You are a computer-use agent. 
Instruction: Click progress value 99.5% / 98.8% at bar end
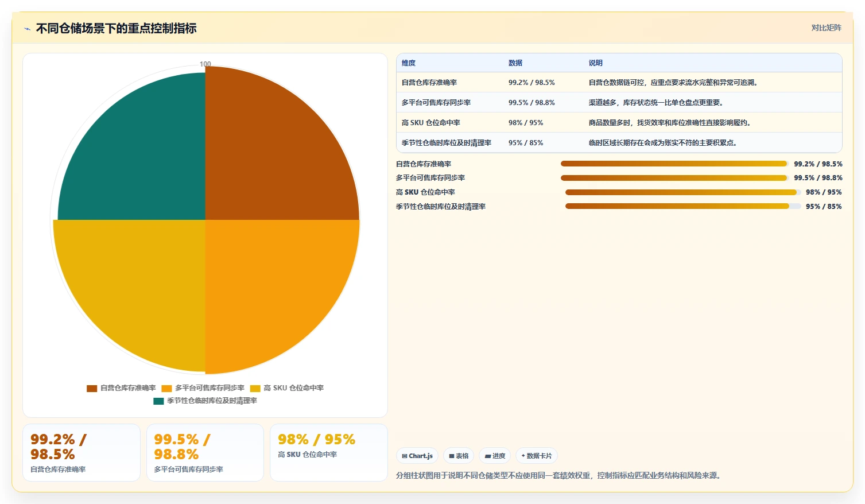click(818, 178)
